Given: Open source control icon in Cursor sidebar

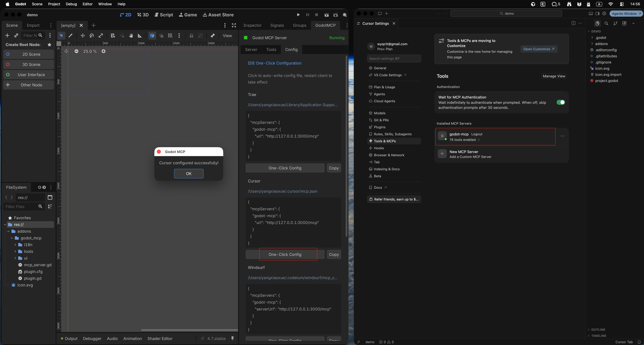Looking at the screenshot, I should point(615,23).
